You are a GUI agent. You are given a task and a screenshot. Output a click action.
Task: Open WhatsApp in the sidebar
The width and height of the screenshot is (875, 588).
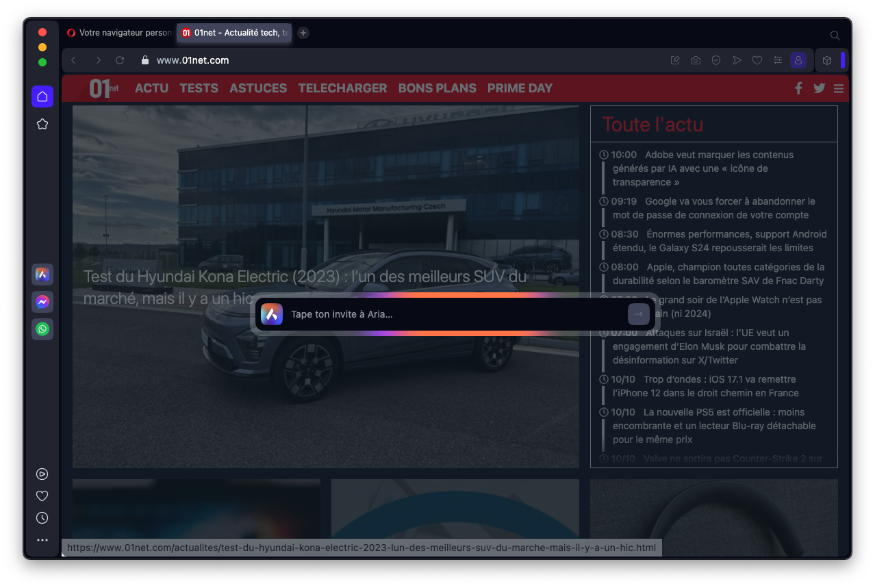(x=42, y=329)
